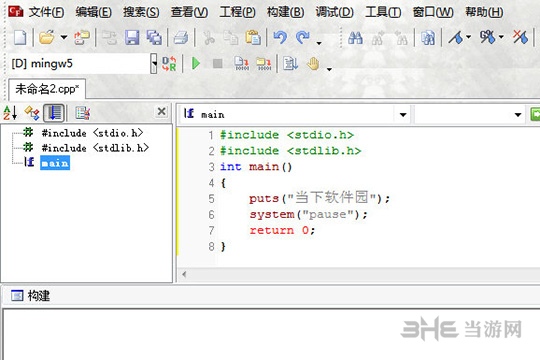This screenshot has width=540, height=360.
Task: Click the paste clipboard icon
Action: [x=253, y=37]
